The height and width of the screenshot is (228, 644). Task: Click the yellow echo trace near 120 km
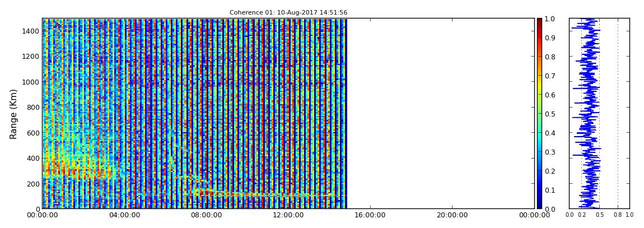pos(263,193)
